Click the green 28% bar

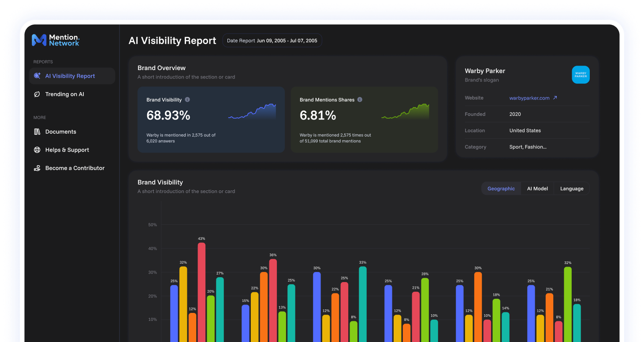[x=425, y=310]
